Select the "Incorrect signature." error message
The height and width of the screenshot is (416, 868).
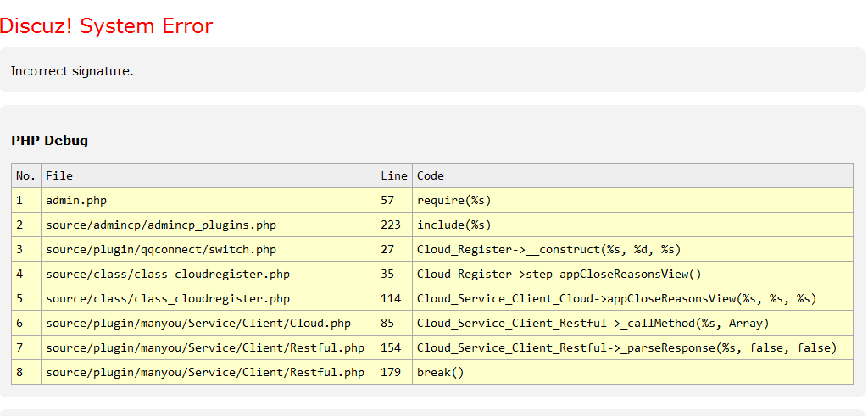pos(72,71)
